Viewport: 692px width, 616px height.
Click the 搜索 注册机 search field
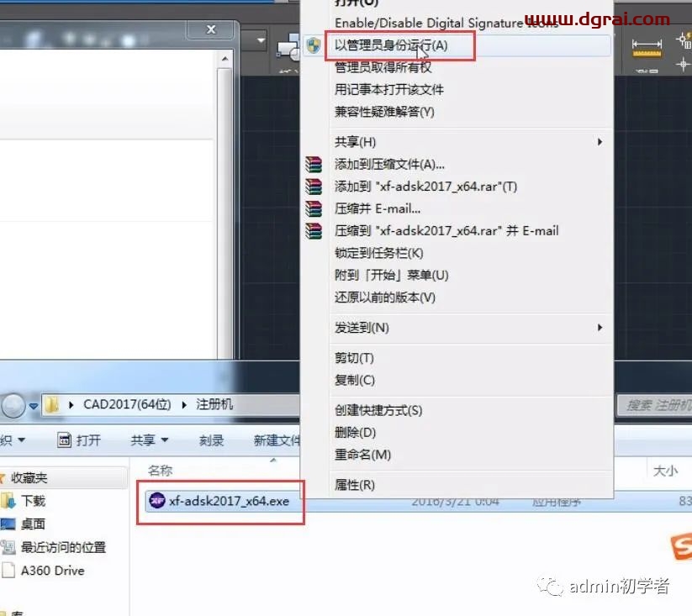654,405
